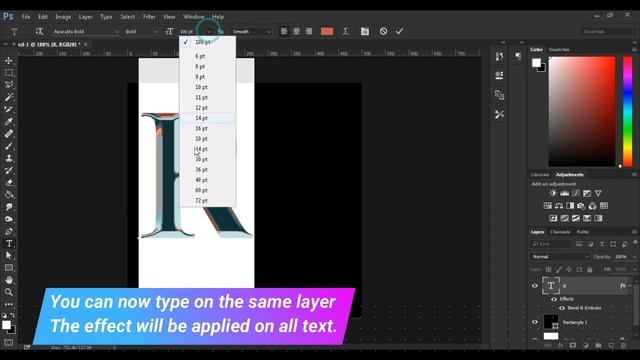Choose 14 pt from the size list

[207, 118]
